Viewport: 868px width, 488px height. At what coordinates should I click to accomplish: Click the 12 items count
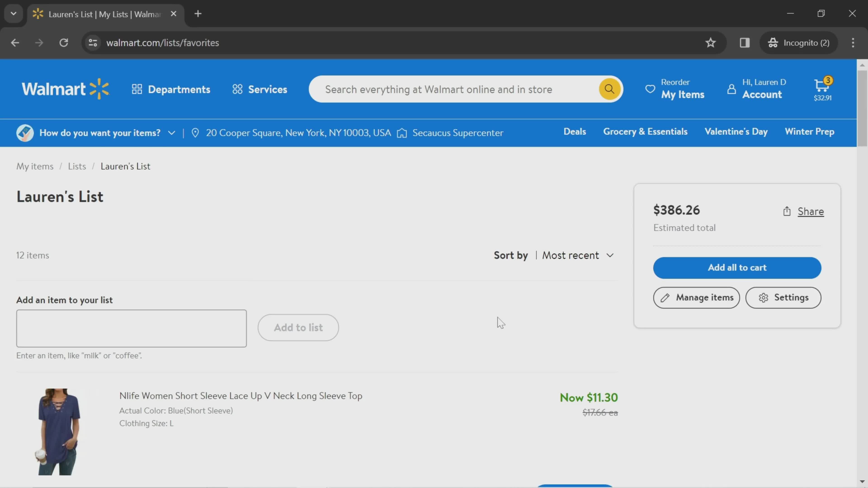[33, 255]
